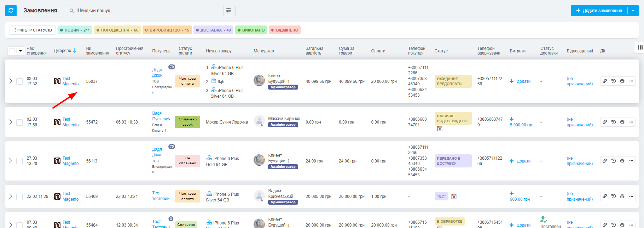Image resolution: width=644 pixels, height=228 pixels.
Task: Open bulk selection dropdown arrow
Action: tap(21, 51)
